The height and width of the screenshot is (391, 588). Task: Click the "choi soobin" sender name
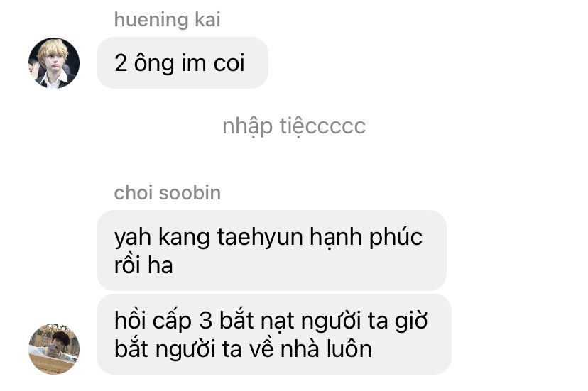[168, 193]
